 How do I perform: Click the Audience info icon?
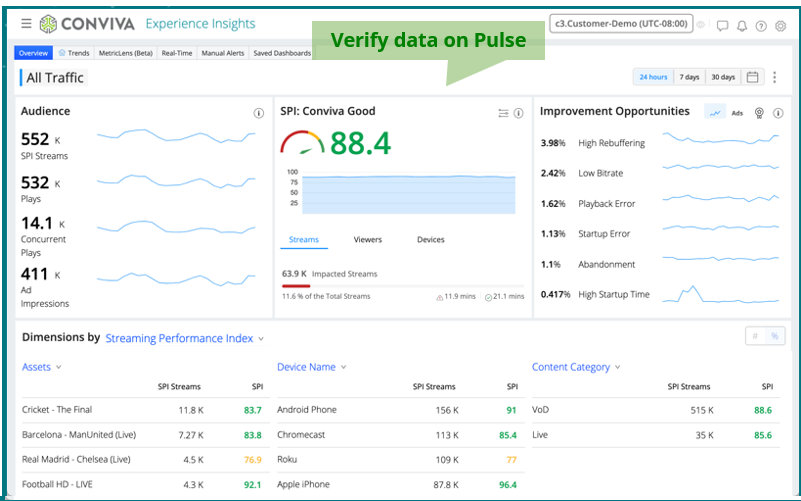(x=259, y=113)
